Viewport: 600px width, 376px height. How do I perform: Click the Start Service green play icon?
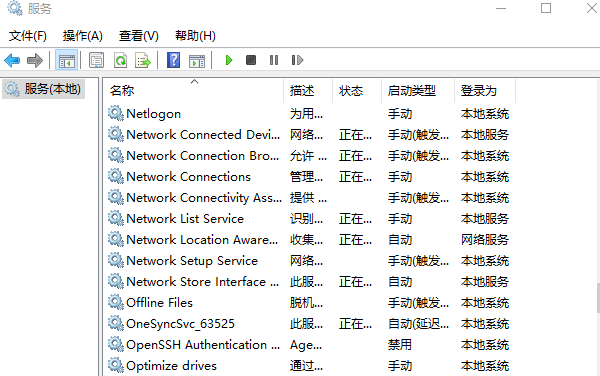click(x=229, y=60)
